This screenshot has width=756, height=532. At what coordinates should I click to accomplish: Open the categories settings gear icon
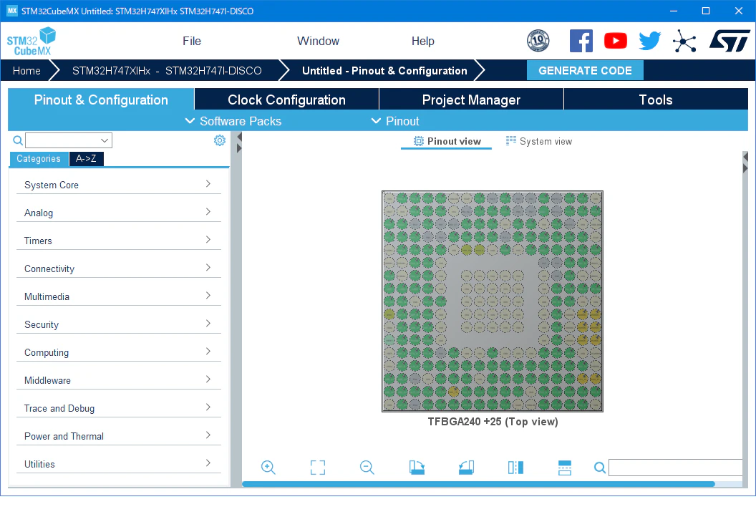[x=220, y=140]
